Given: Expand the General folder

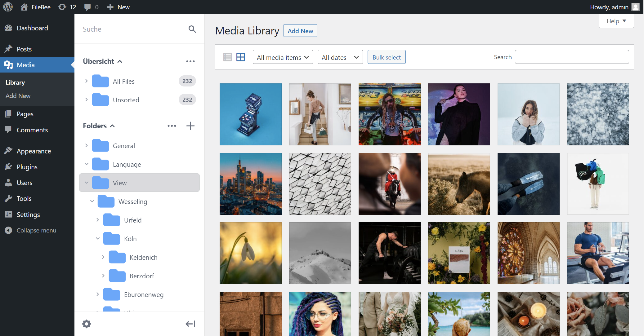Looking at the screenshot, I should click(87, 146).
